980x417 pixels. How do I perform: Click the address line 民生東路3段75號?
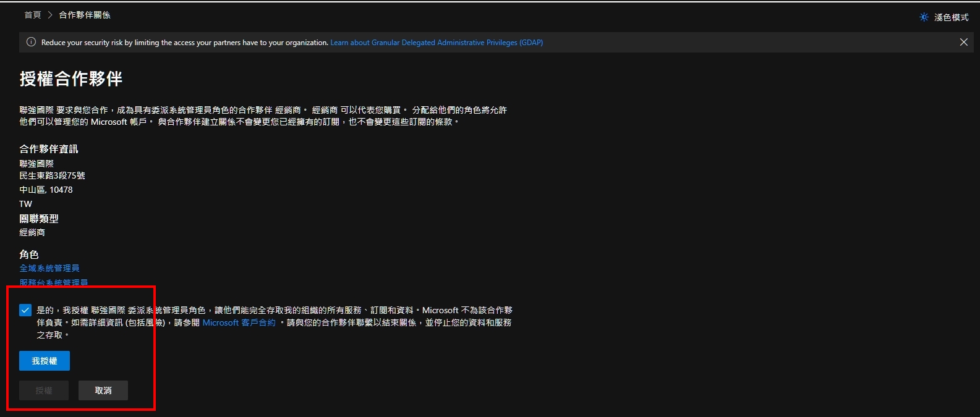(x=52, y=175)
